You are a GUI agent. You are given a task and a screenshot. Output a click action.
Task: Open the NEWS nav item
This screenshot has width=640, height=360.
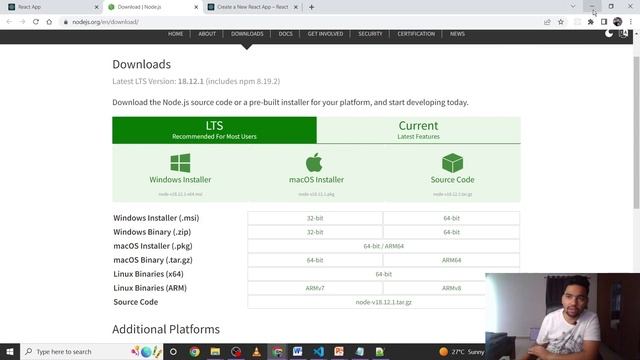tap(457, 34)
